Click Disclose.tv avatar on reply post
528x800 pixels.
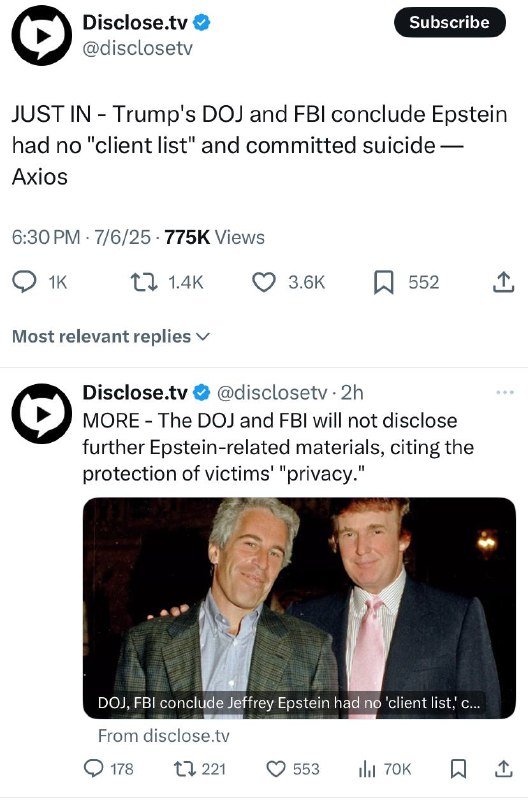42,413
